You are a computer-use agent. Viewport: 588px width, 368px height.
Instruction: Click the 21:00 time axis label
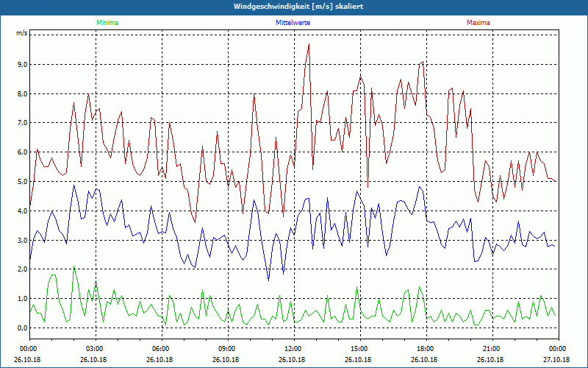point(490,349)
